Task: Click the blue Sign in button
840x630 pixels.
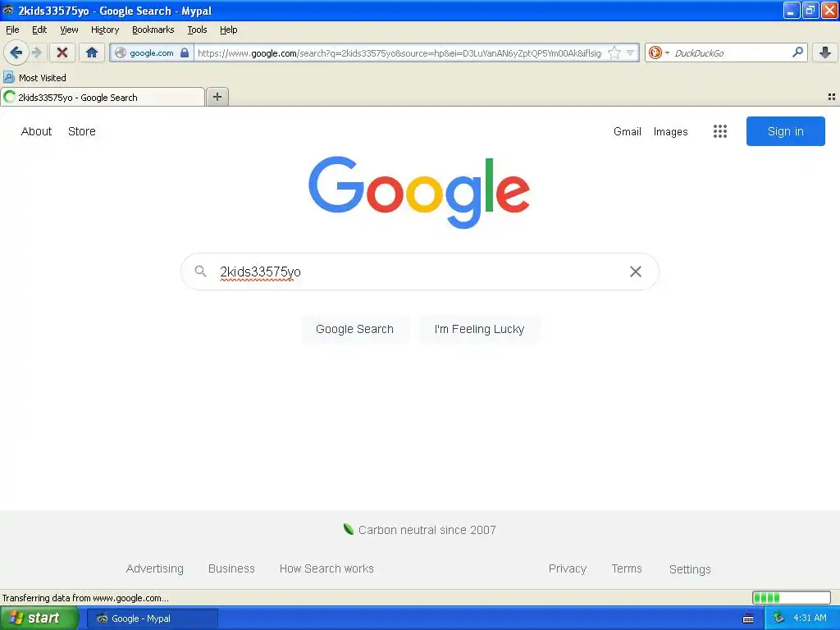Action: click(x=785, y=131)
